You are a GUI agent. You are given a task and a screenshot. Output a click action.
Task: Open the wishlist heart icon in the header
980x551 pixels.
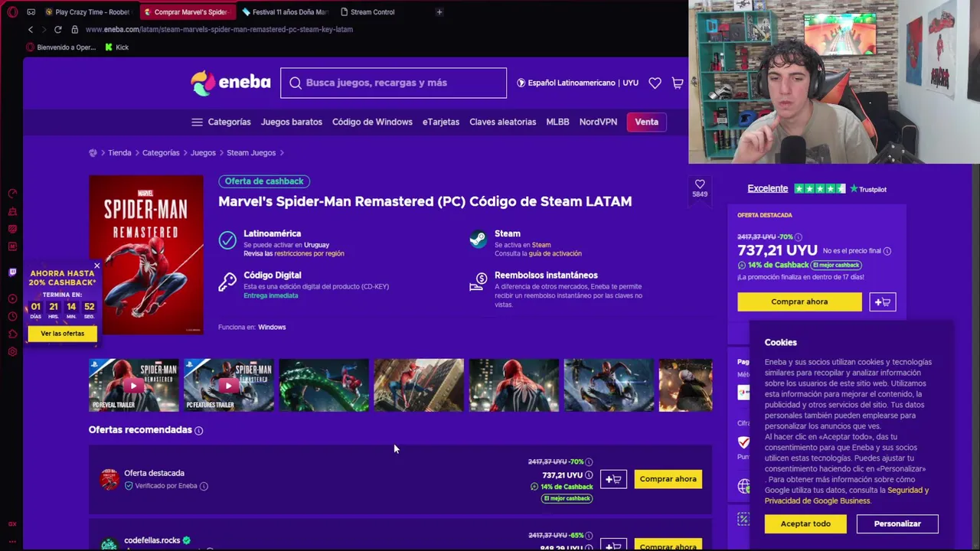coord(655,83)
